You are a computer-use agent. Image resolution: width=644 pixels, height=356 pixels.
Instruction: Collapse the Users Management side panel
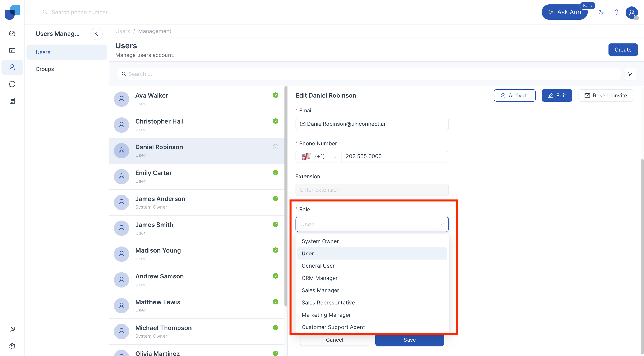[x=96, y=34]
